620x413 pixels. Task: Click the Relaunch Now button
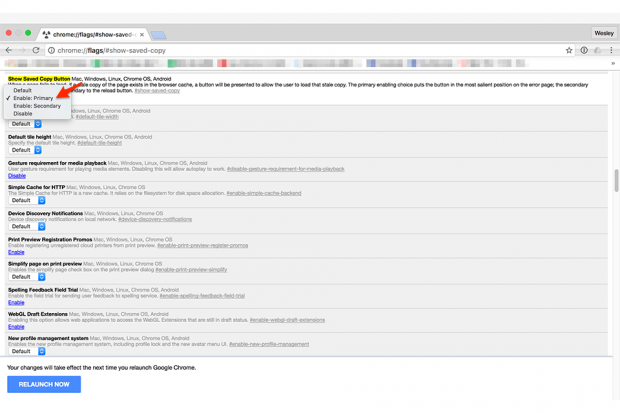[44, 384]
